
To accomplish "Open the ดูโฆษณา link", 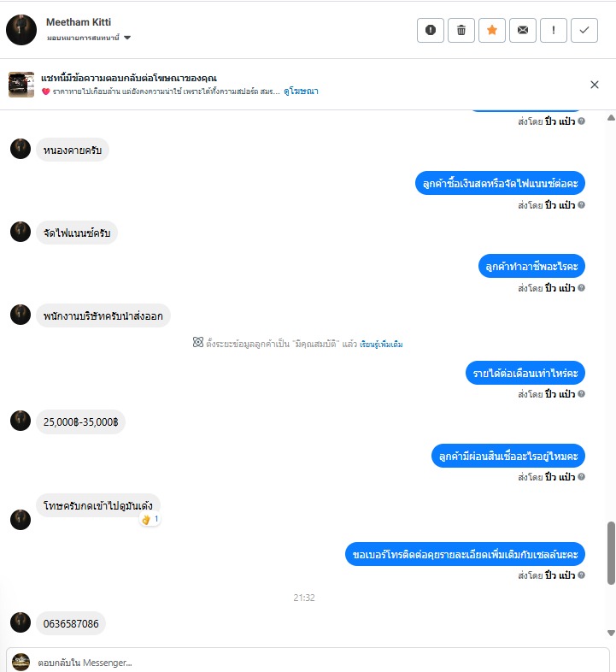I will [301, 91].
